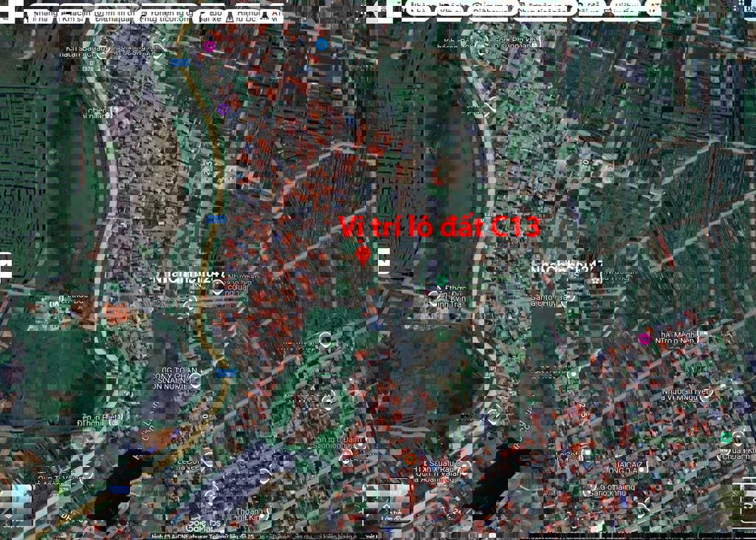756x540 pixels.
Task: Select the blue circular marker near the top center
Action: pyautogui.click(x=322, y=44)
